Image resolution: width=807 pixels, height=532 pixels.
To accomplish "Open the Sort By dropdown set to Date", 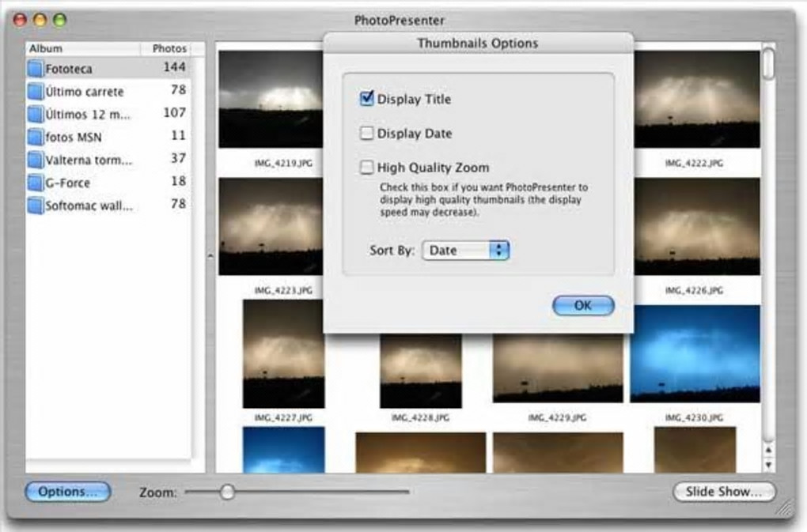I will click(466, 251).
